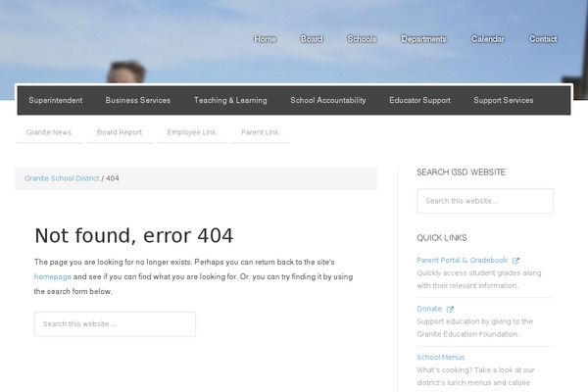Select Departments in the top navigation
Image resolution: width=588 pixels, height=392 pixels.
[423, 39]
